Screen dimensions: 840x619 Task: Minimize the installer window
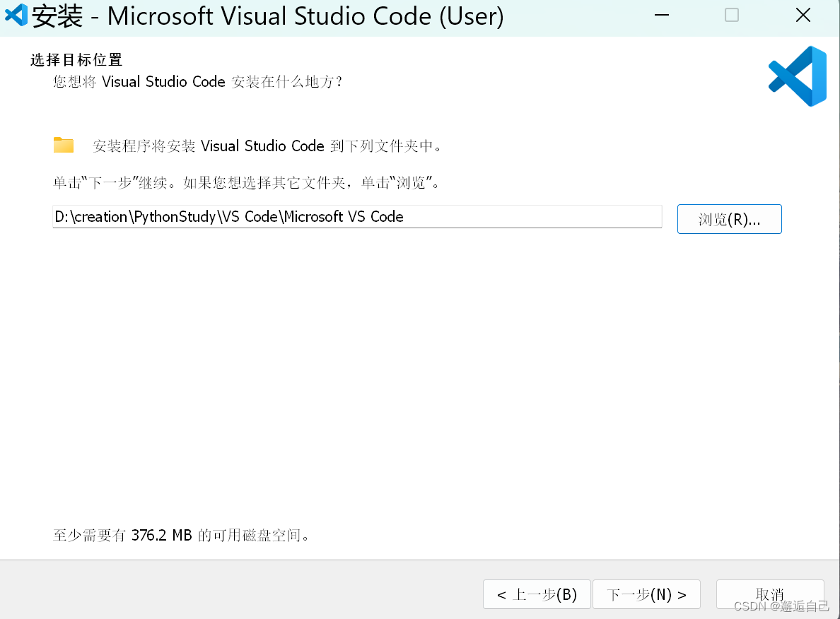click(662, 15)
